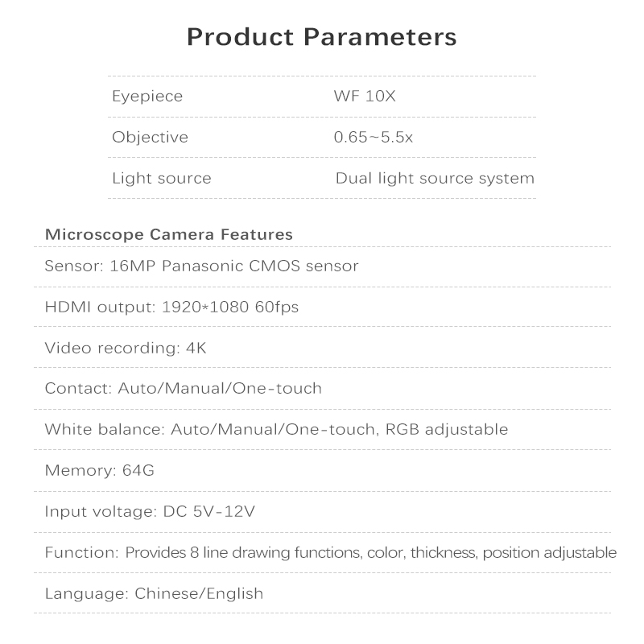Click the Contact Auto/Manual/One-touch line
This screenshot has width=644, height=644.
pos(184,389)
